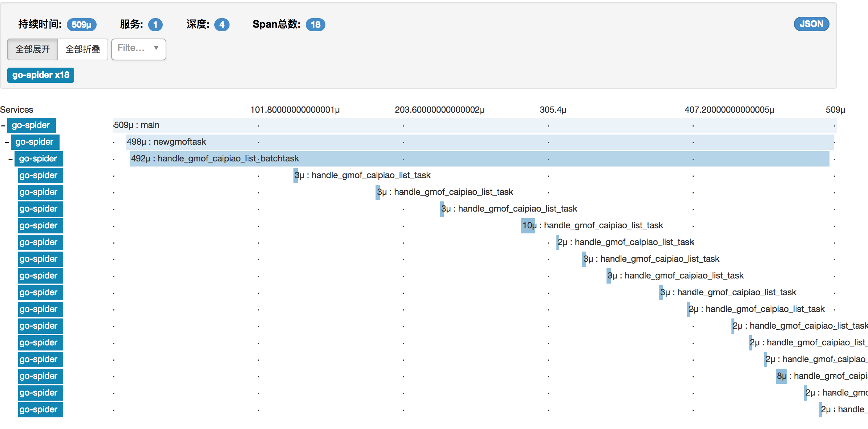This screenshot has height=429, width=868.
Task: Select the 8μ handle_gmof_caipiao span
Action: tap(781, 376)
